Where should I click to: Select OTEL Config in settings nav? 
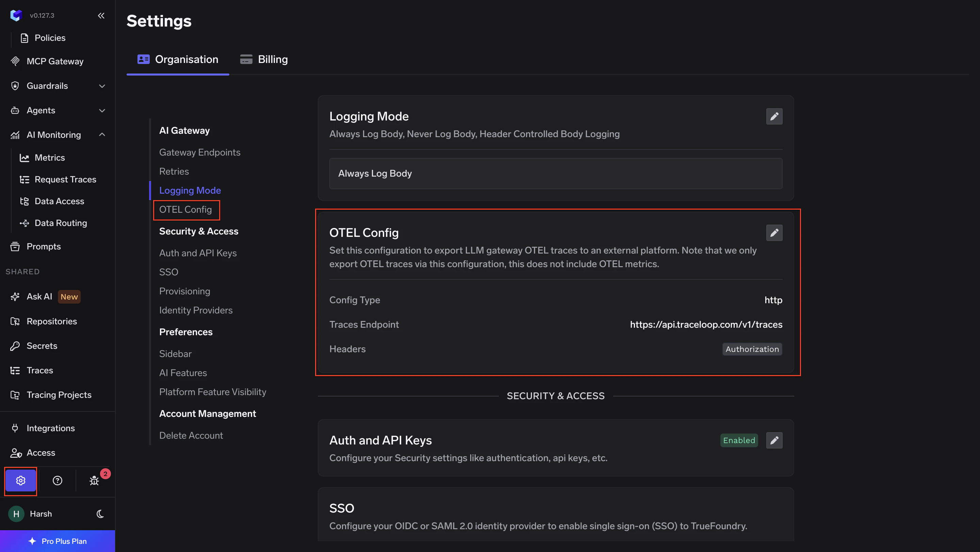185,209
